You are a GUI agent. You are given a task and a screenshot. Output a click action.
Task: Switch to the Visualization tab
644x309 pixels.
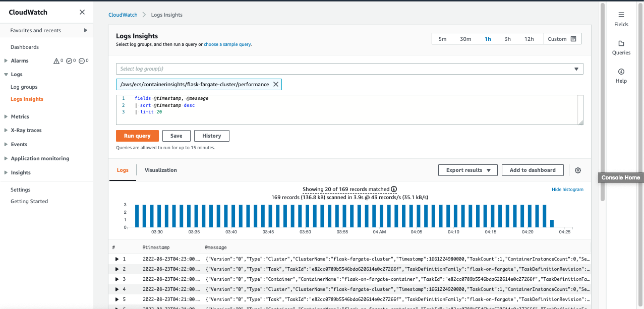[161, 170]
